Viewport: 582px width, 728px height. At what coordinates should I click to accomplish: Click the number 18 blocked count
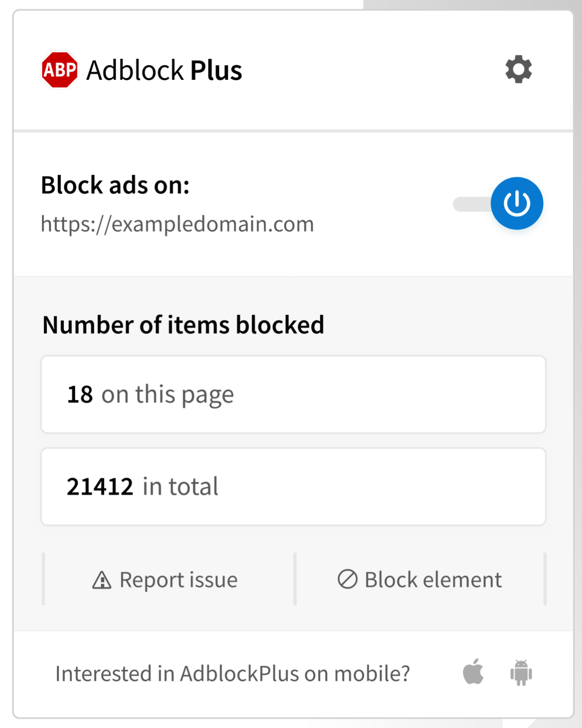click(80, 395)
